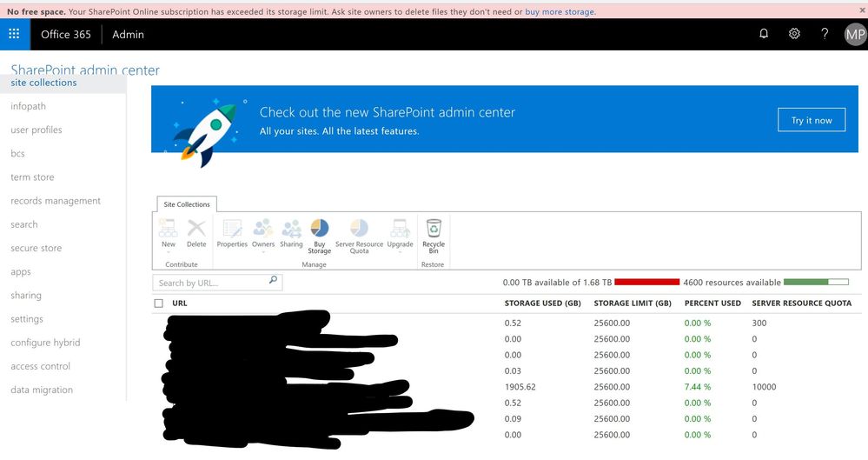The width and height of the screenshot is (868, 460).
Task: Open settings in the sidebar list
Action: coord(27,319)
